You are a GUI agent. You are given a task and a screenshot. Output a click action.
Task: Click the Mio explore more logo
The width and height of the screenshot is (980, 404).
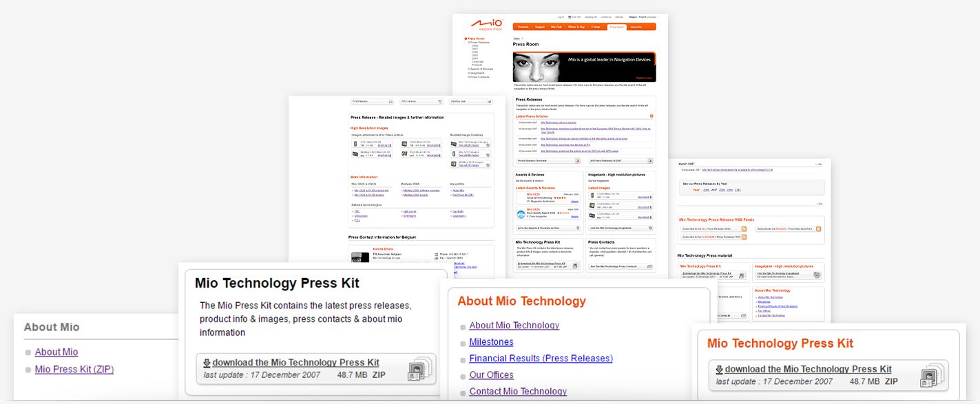coord(487,25)
